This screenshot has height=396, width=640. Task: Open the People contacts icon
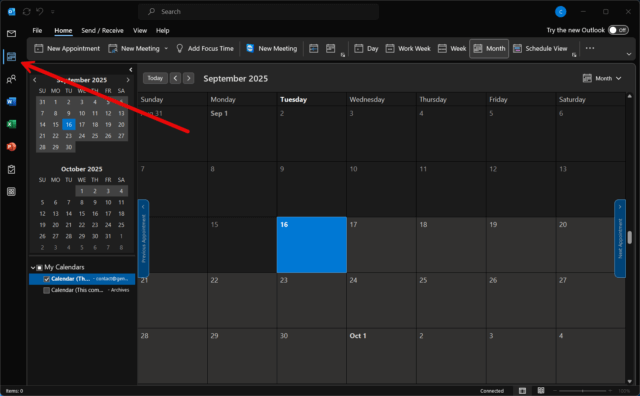pyautogui.click(x=11, y=79)
